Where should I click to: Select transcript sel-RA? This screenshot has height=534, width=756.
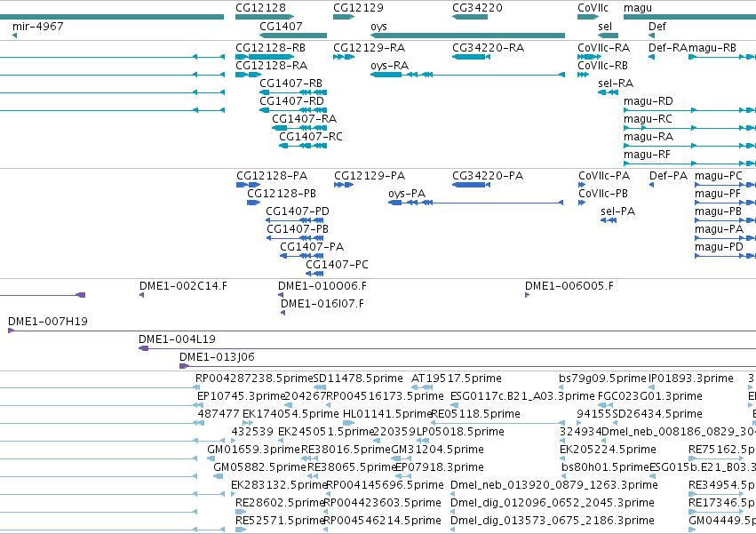(608, 92)
